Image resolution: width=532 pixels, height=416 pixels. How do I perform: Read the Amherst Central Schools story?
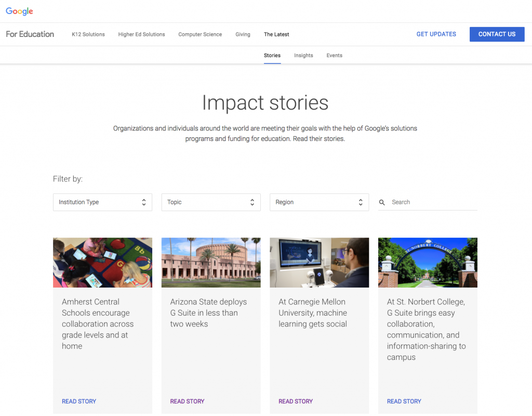tap(79, 401)
